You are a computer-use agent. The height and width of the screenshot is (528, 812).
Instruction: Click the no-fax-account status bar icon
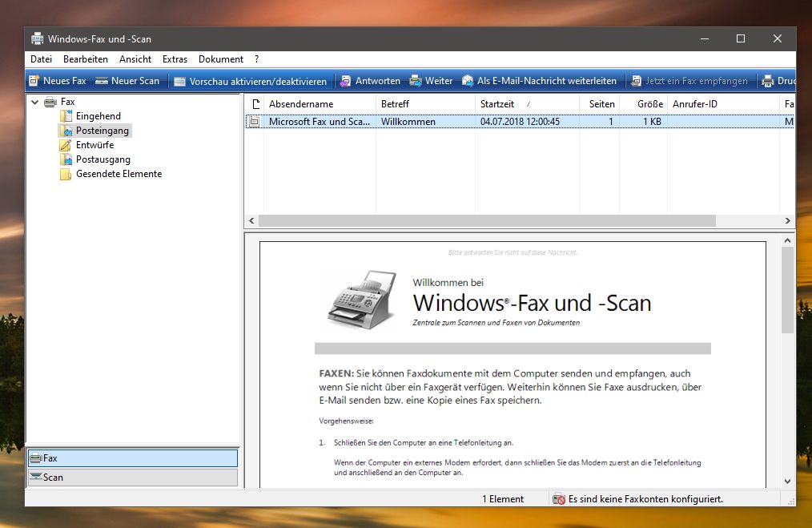coord(559,499)
